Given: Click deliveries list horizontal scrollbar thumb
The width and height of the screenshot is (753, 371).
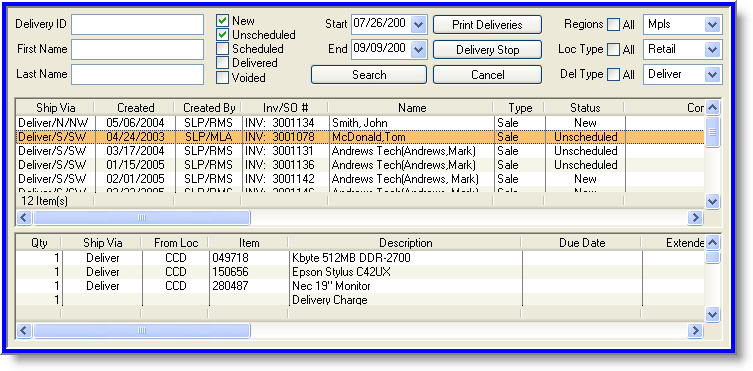Looking at the screenshot, I should pos(142,218).
